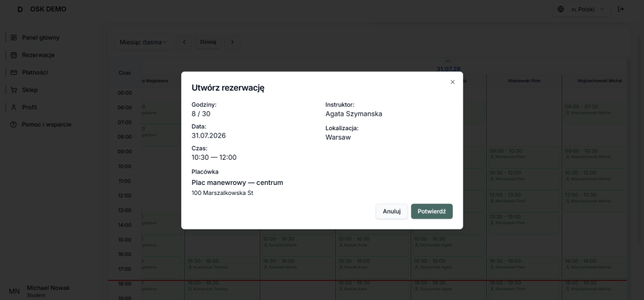Click the Czas column header
This screenshot has height=300, width=644.
click(x=125, y=73)
